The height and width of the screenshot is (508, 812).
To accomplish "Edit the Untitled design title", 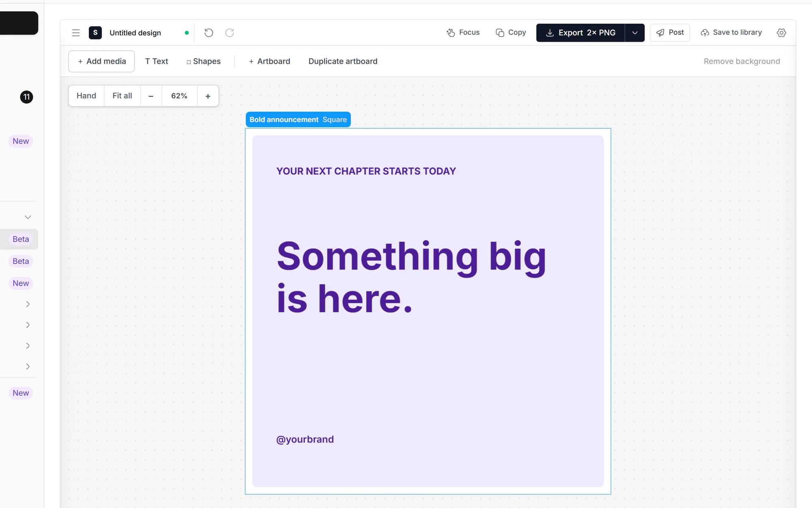I will pos(135,33).
